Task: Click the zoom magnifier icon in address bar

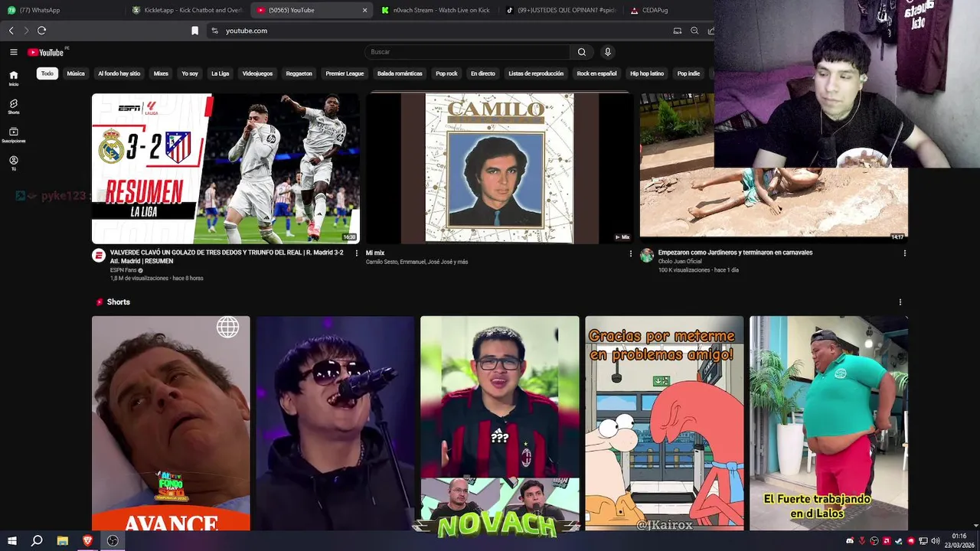Action: pyautogui.click(x=694, y=31)
